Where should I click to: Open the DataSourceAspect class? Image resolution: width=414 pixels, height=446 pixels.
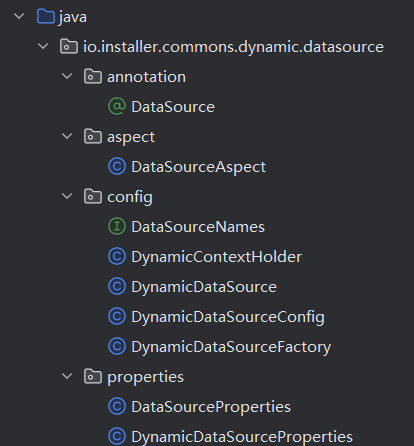(198, 167)
